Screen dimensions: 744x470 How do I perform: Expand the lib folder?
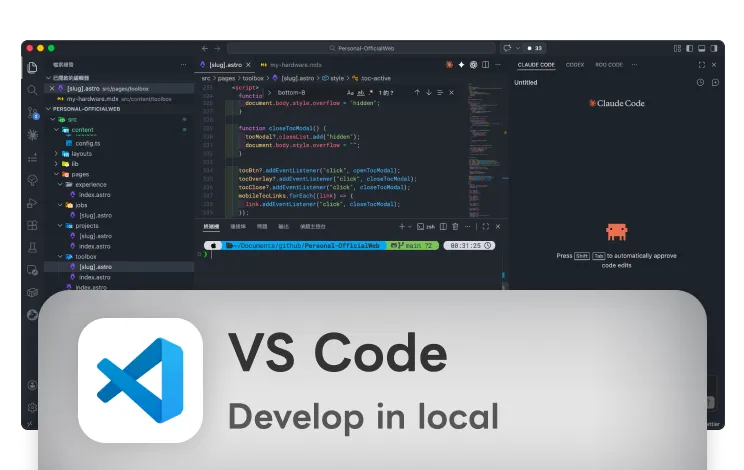[x=56, y=164]
